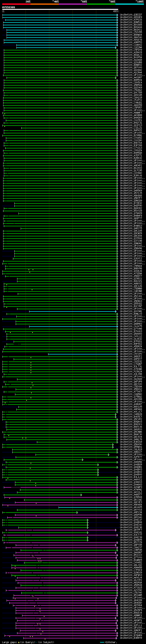Open the UniRef100_Q6AT40 entry
The width and height of the screenshot is (146, 644).
[x=131, y=37]
